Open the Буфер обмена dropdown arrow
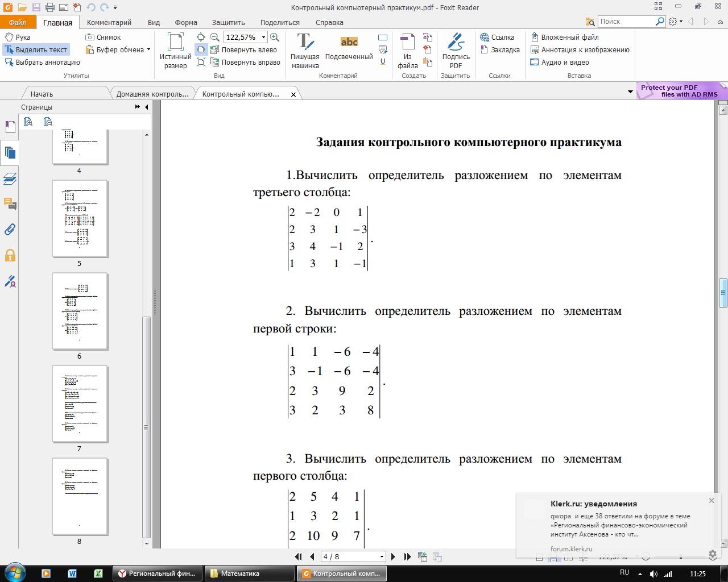The height and width of the screenshot is (582, 728). [x=149, y=50]
